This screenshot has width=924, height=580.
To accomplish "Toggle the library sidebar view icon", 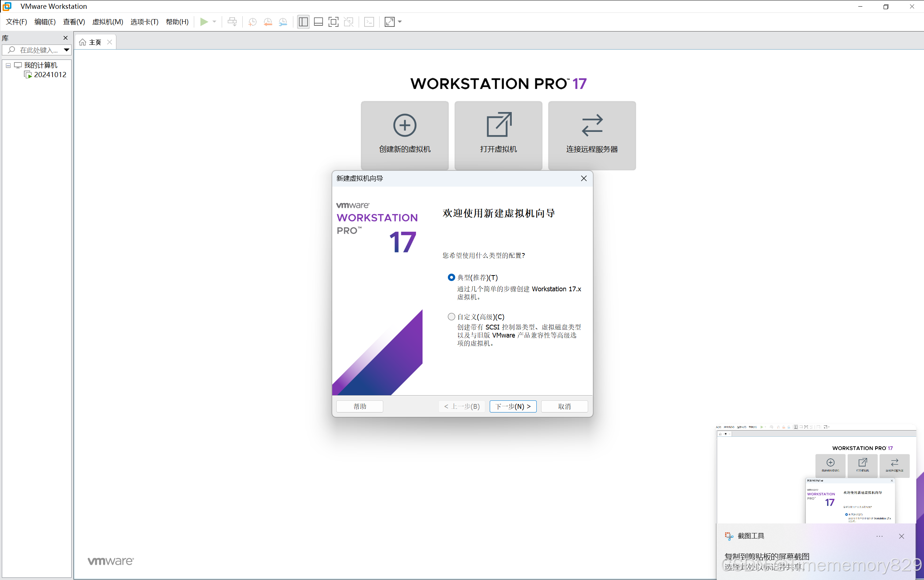I will pyautogui.click(x=303, y=22).
